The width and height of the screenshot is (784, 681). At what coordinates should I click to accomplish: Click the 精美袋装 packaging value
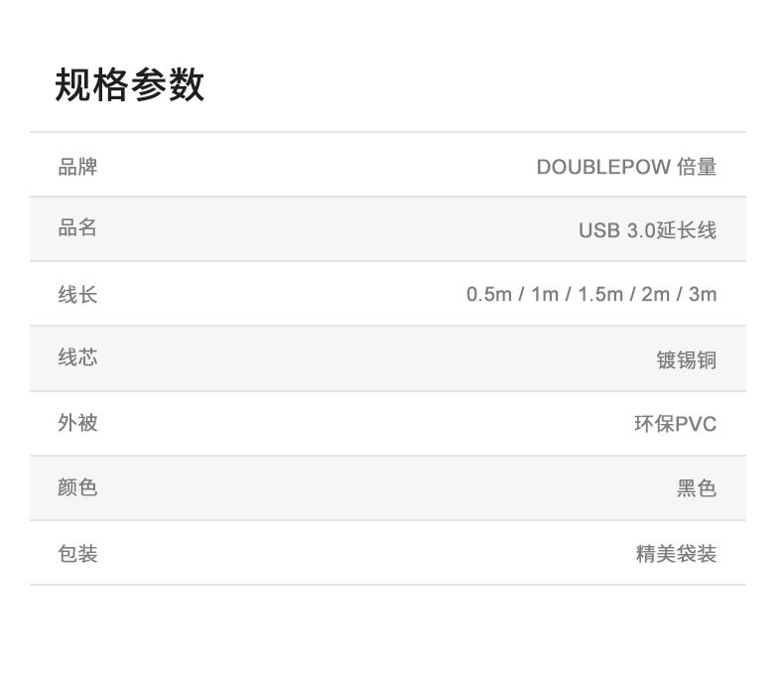click(x=676, y=554)
